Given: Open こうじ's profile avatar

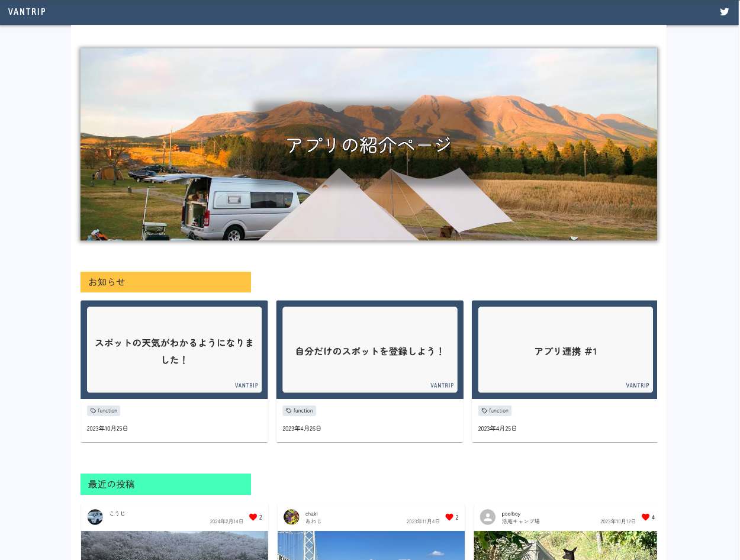Looking at the screenshot, I should (x=95, y=517).
